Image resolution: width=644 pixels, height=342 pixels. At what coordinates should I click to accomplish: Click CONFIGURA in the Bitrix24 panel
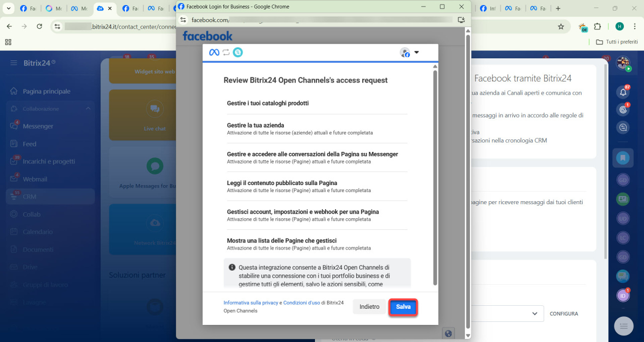point(563,314)
